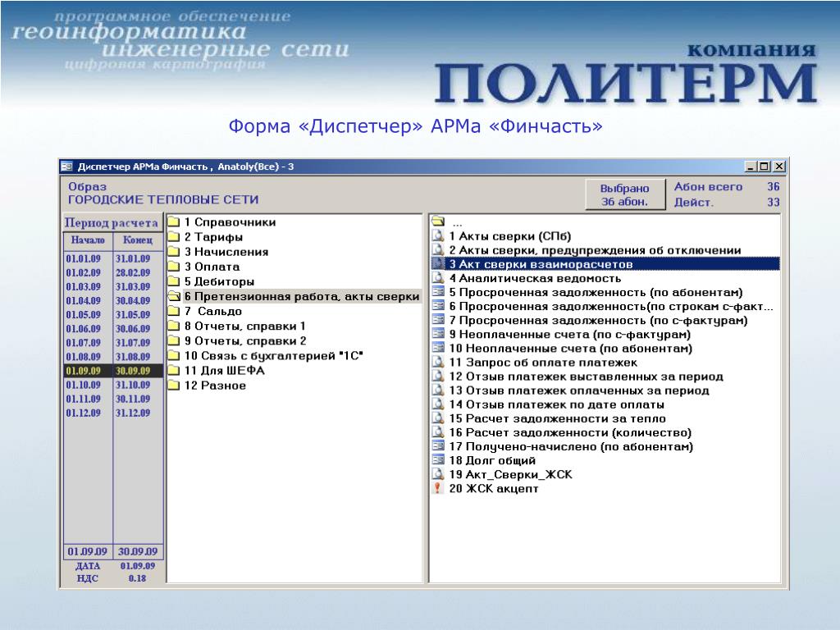Click report icon of 19 Акт_Сверки_ЖСК

pyautogui.click(x=438, y=474)
